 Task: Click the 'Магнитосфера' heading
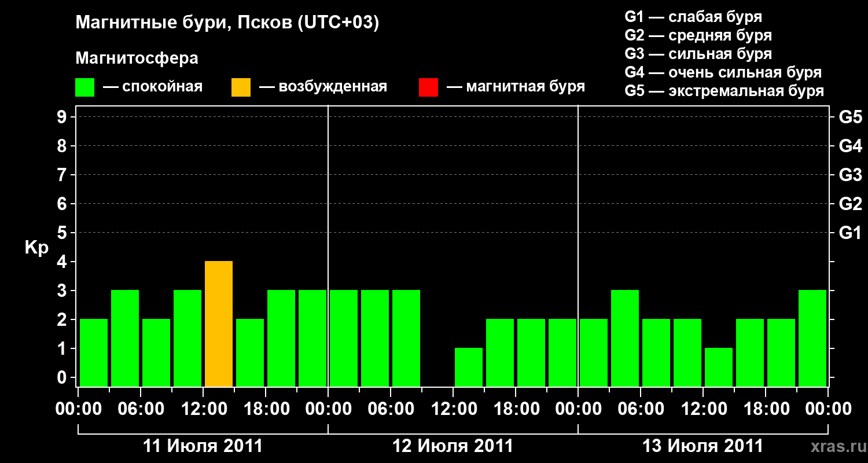point(137,58)
